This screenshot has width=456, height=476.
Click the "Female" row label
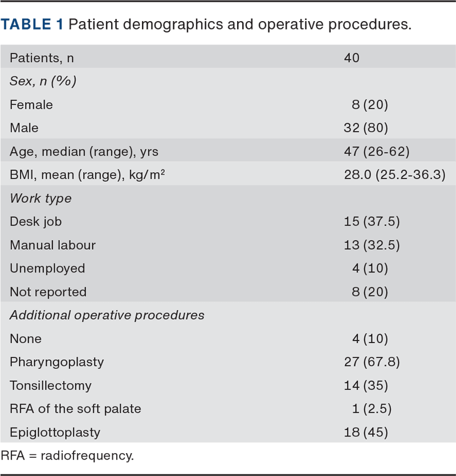pyautogui.click(x=31, y=104)
